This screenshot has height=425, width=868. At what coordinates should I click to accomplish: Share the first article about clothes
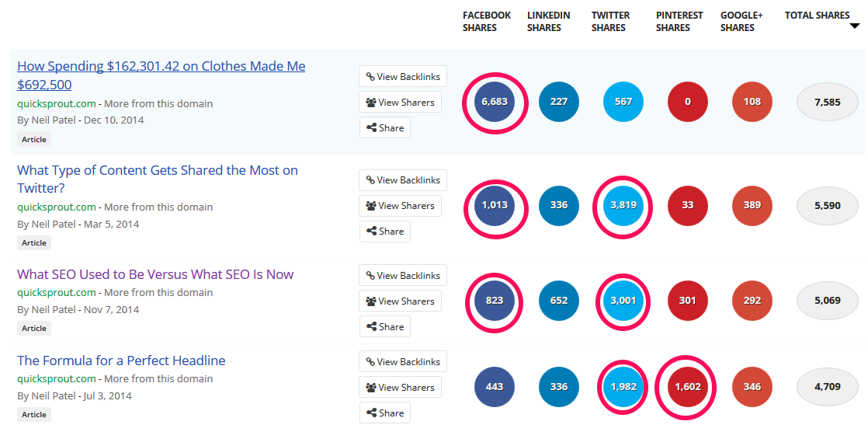[385, 128]
